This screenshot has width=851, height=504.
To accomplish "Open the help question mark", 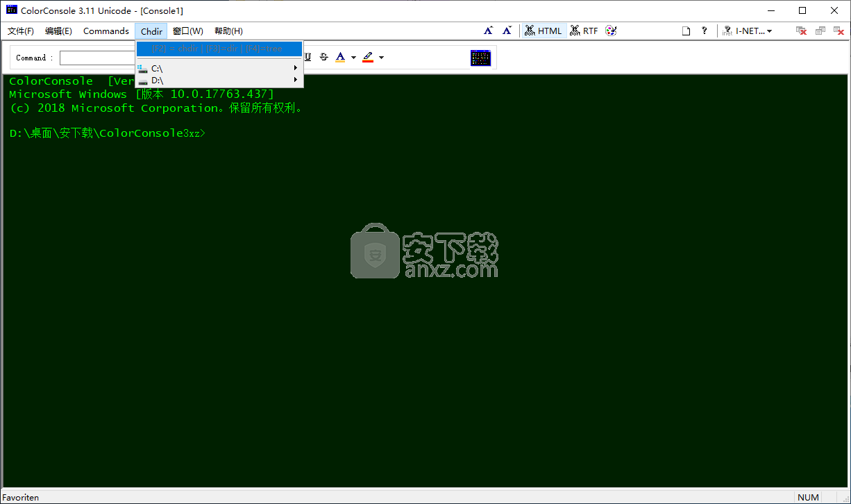I will [x=705, y=31].
